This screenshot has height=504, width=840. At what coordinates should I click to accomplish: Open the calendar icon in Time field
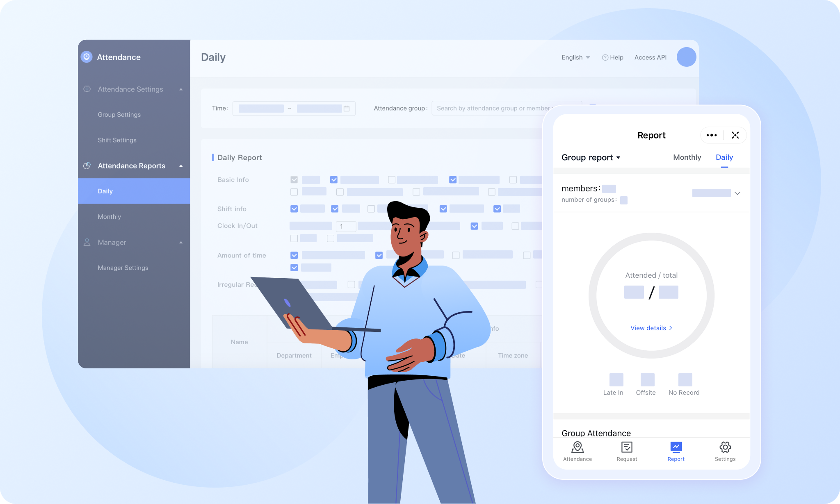[347, 109]
